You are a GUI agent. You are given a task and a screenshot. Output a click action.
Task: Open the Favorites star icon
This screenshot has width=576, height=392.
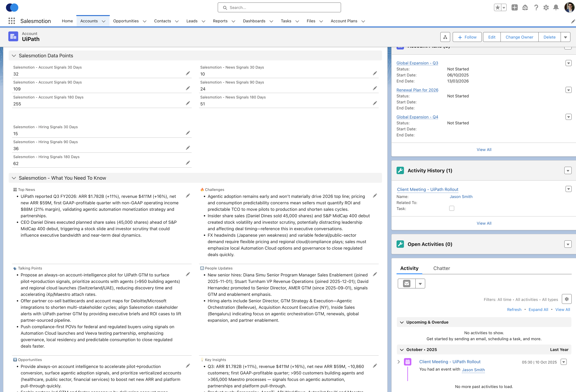pyautogui.click(x=497, y=8)
